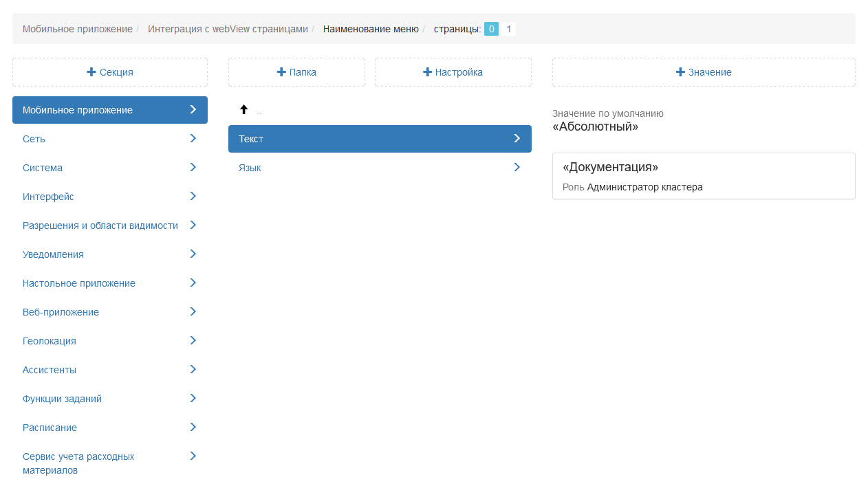
Task: Click the plus icon beside Значение
Action: click(x=680, y=72)
